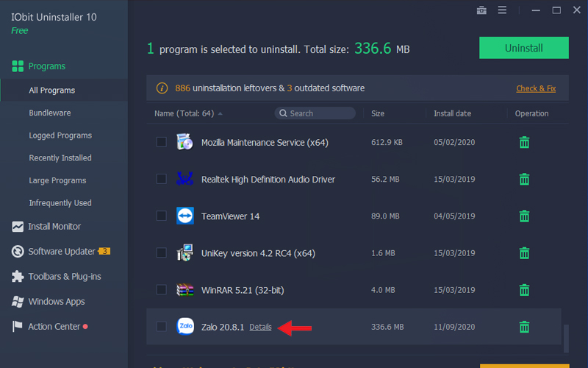Click the green Uninstall button
The width and height of the screenshot is (588, 368).
pyautogui.click(x=524, y=48)
